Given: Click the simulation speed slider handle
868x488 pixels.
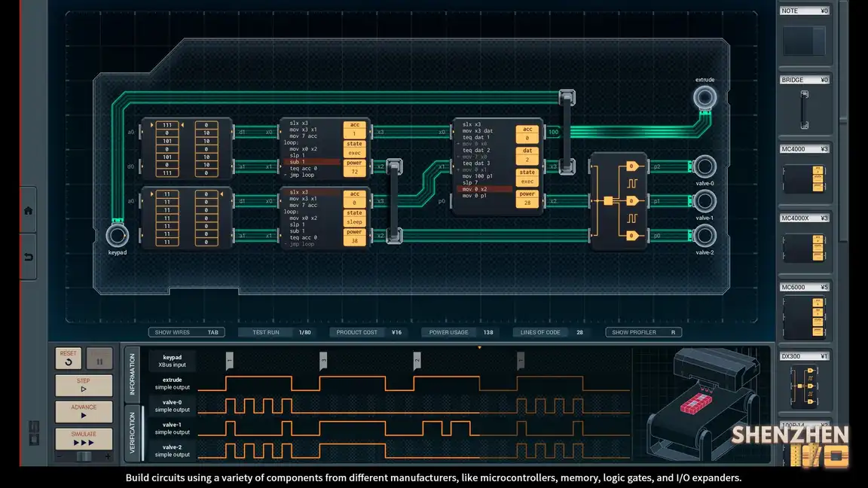Looking at the screenshot, I should [x=84, y=456].
